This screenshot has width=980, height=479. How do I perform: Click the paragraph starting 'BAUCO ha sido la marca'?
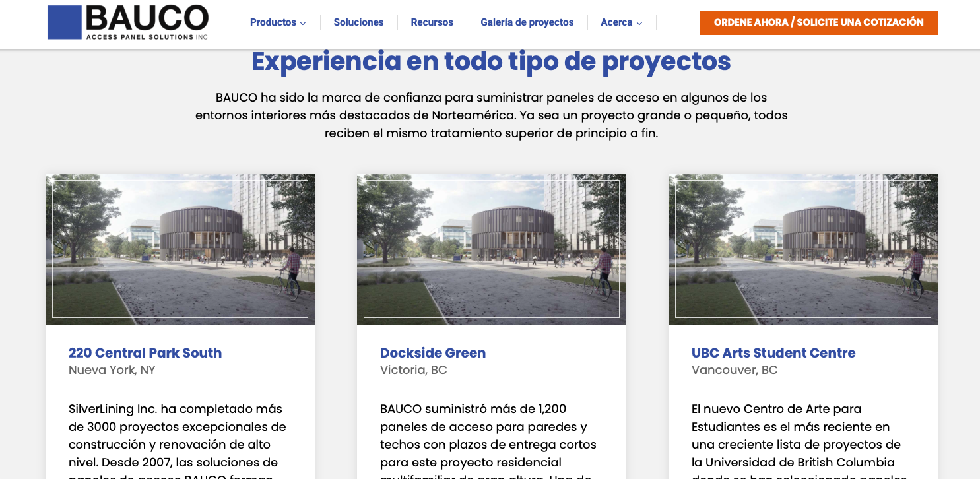(492, 115)
